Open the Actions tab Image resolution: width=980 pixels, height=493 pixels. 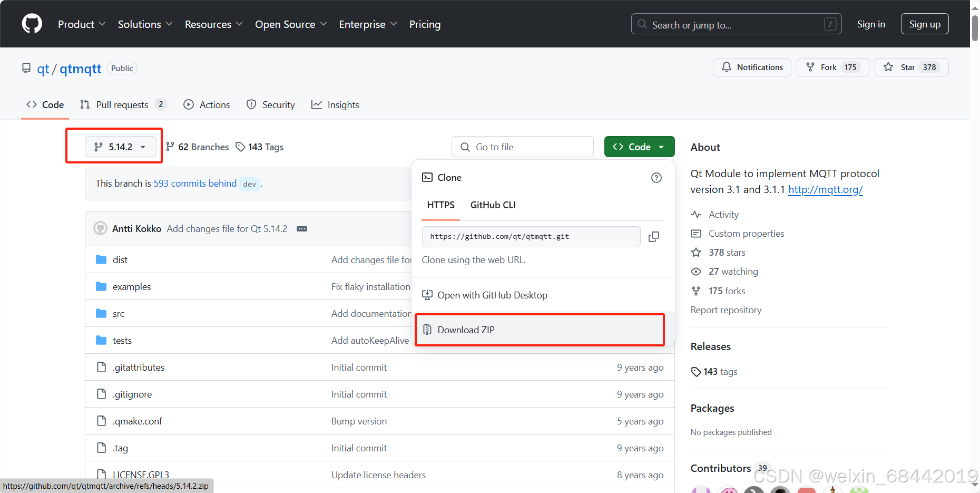tap(207, 104)
